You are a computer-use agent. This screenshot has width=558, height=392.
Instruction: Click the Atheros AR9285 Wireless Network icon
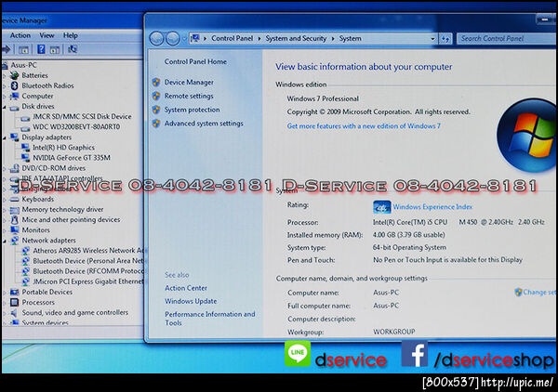pyautogui.click(x=26, y=251)
